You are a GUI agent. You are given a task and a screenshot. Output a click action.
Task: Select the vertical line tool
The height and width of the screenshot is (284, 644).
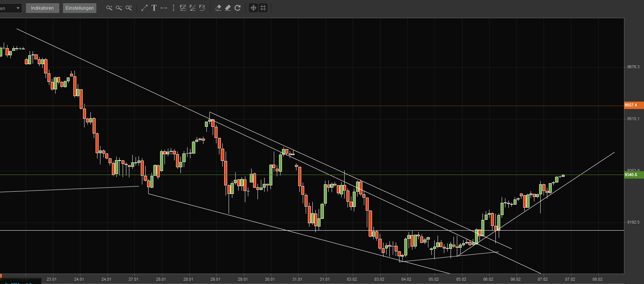point(173,8)
